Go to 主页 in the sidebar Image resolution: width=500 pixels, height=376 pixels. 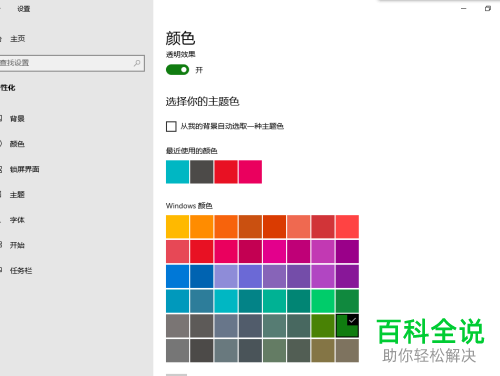(x=17, y=39)
